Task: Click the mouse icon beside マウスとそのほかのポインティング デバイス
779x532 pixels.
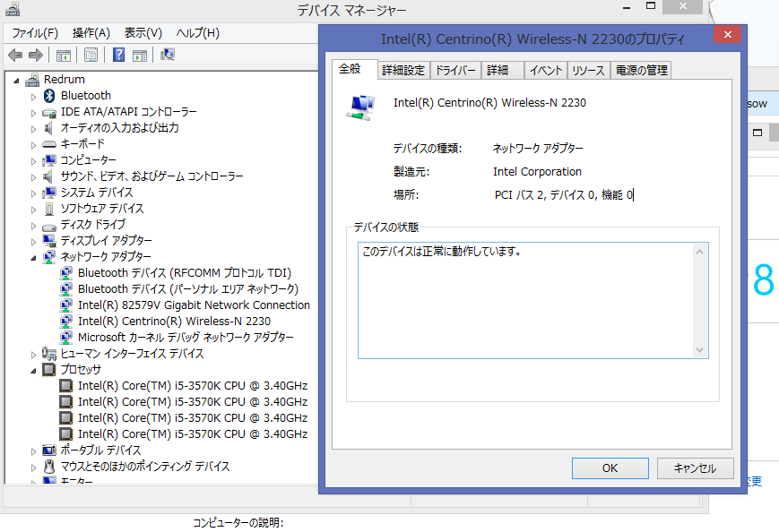Action: click(48, 467)
